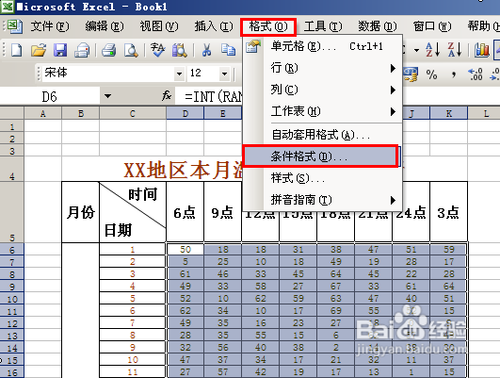Open Print Preview magnifier icon
Screen dimensions: 500x378
point(131,50)
